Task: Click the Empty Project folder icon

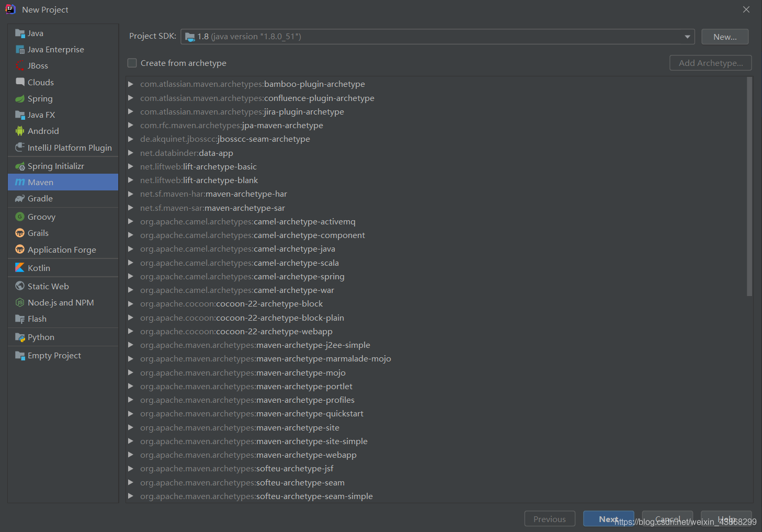Action: point(20,356)
